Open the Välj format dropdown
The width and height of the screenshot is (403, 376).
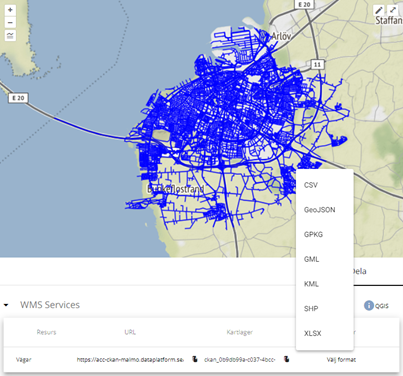pyautogui.click(x=341, y=360)
